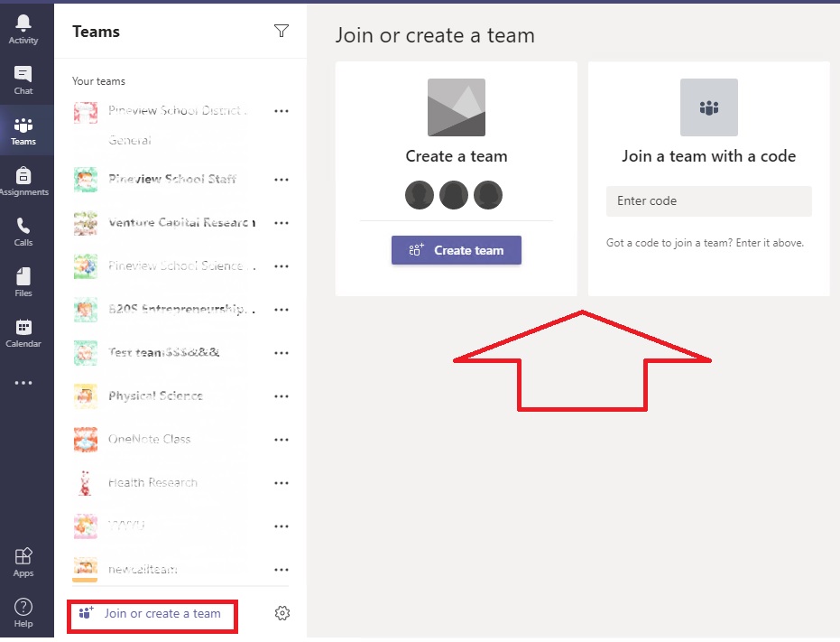Open more options for newcallteam
The image size is (840, 642).
click(x=282, y=570)
